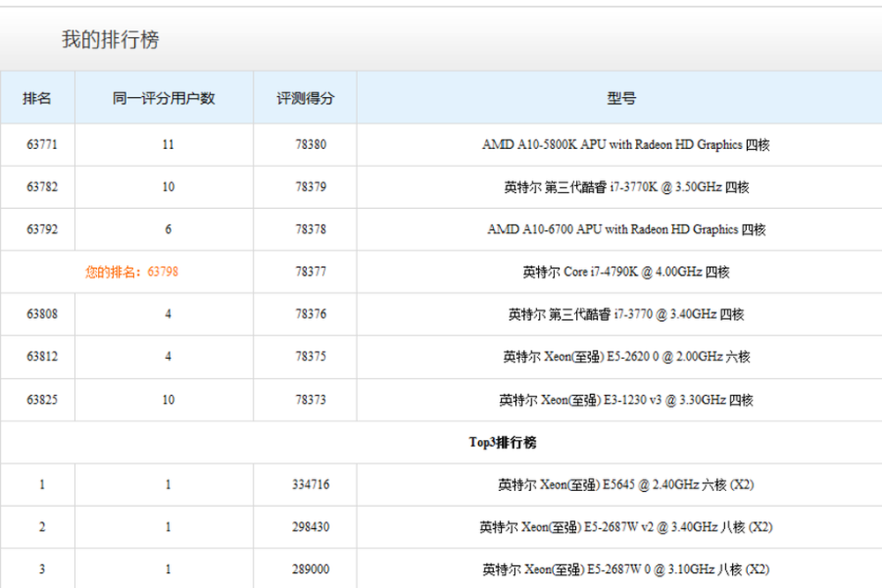882x588 pixels.
Task: Select the 型号 column header
Action: [x=621, y=99]
